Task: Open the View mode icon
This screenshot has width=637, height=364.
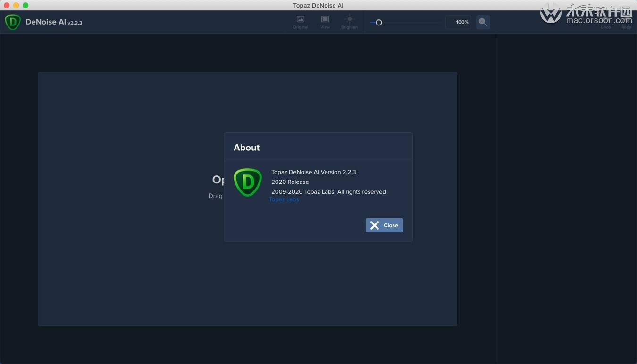Action: pos(325,22)
